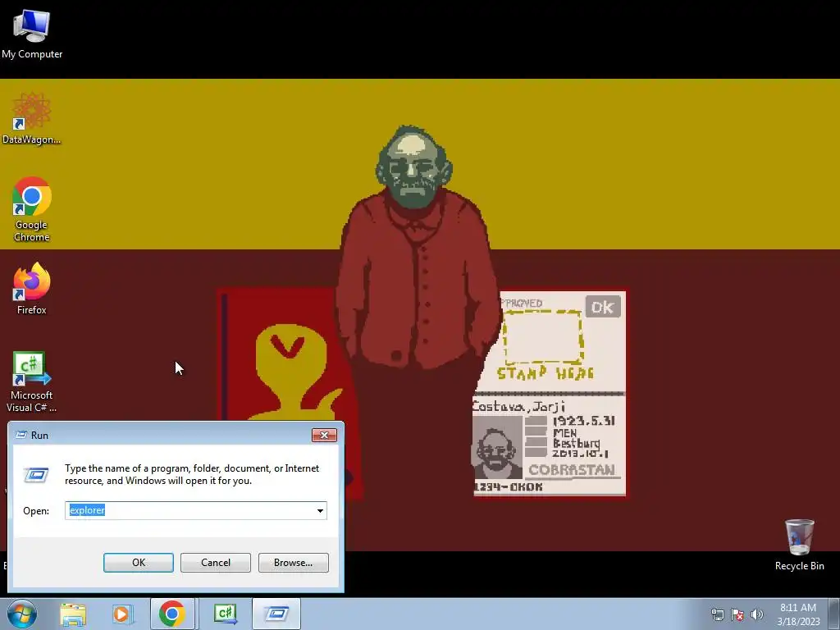The image size is (840, 630).
Task: Launch the Google Chrome desktop shortcut
Action: pyautogui.click(x=32, y=209)
